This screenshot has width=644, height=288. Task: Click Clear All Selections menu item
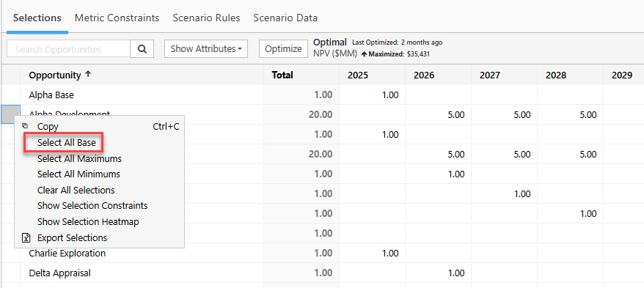76,190
